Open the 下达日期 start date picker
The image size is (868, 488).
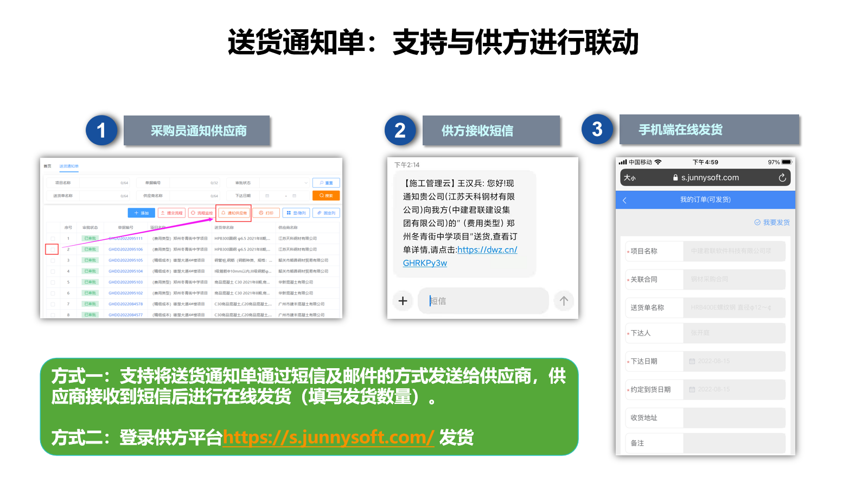coord(267,196)
